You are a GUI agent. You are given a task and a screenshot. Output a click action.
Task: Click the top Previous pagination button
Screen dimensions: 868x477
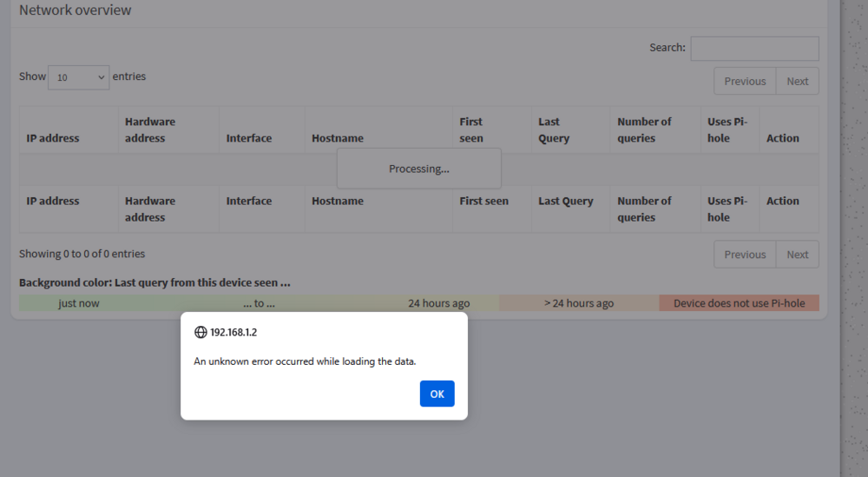coord(745,82)
